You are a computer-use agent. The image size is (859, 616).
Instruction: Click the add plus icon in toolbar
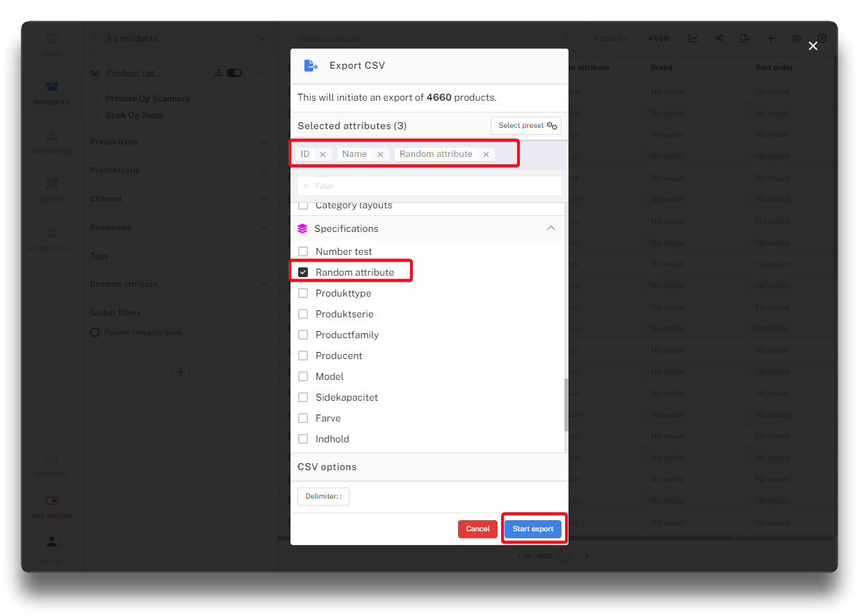point(770,39)
